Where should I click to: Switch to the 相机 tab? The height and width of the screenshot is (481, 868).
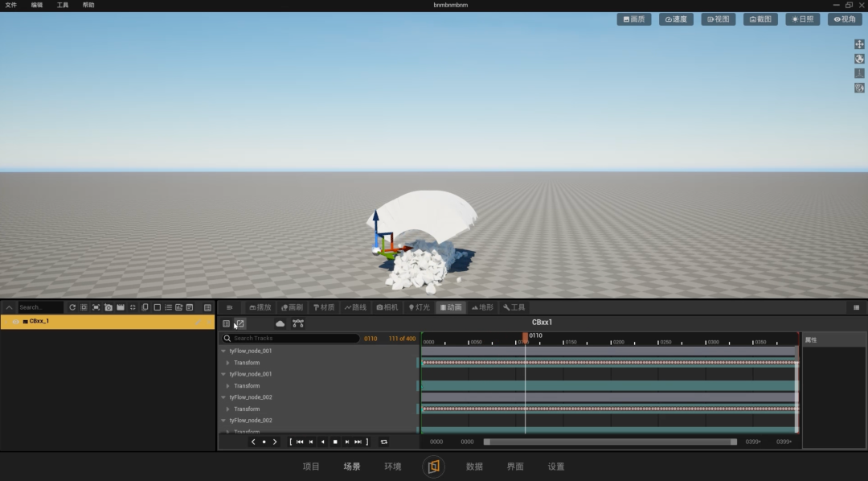[x=387, y=307]
